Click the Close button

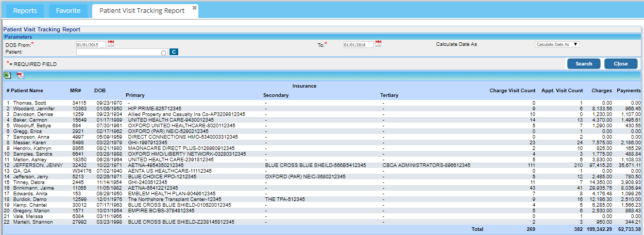620,64
